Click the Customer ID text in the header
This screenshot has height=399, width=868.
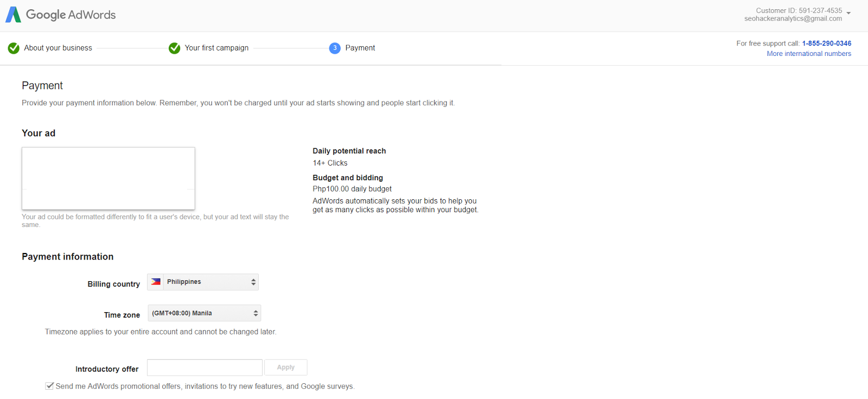tap(799, 10)
